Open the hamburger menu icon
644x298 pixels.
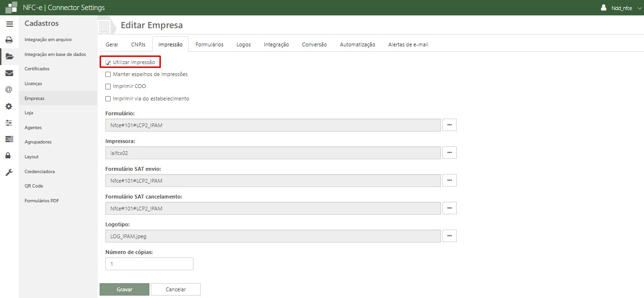coord(9,24)
